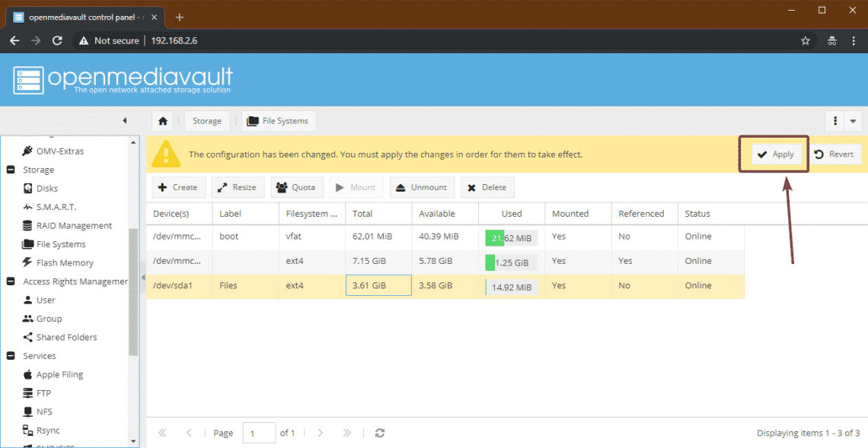This screenshot has width=868, height=448.
Task: Open the S.M.A.R.T. page
Action: 49,207
